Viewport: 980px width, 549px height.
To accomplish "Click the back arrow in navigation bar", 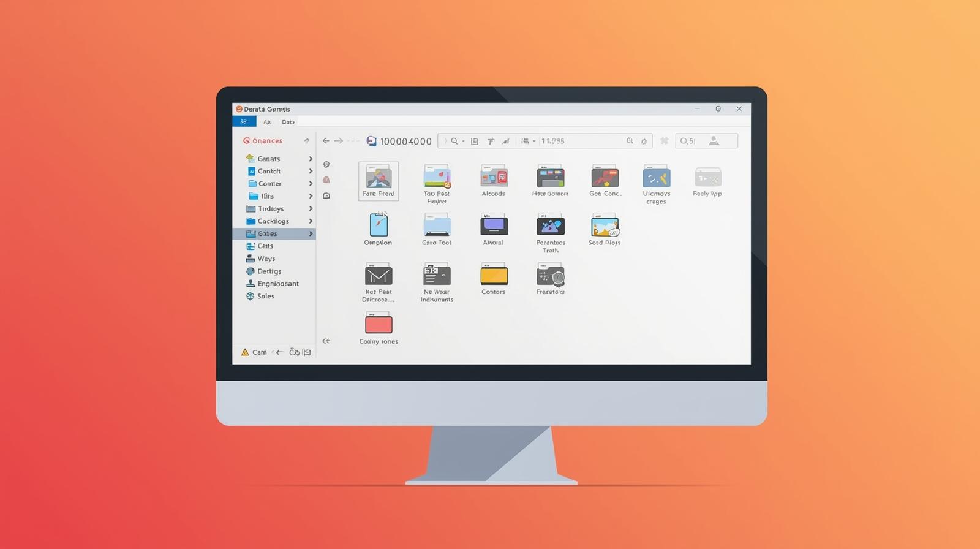I will [326, 141].
